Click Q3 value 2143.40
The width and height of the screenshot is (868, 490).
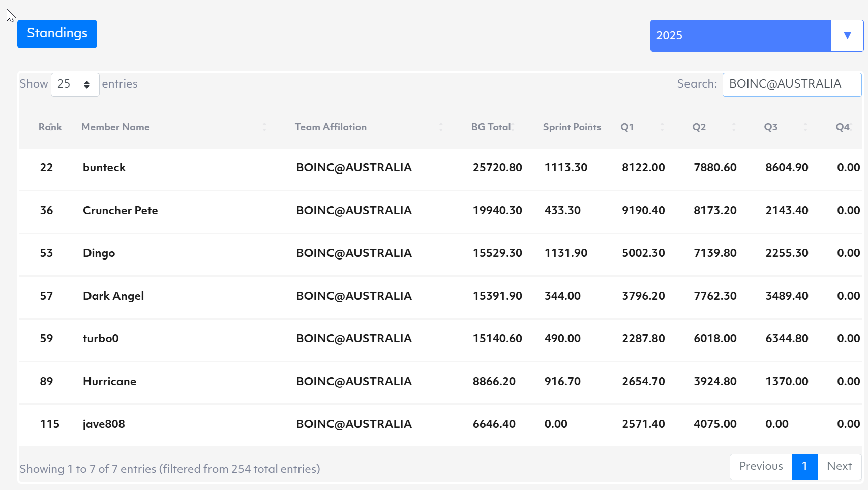pos(787,211)
